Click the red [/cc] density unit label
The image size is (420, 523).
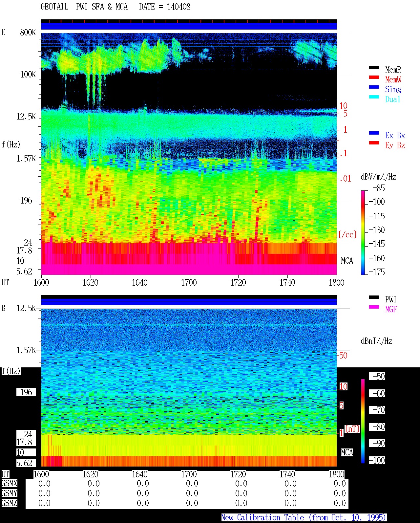coord(347,234)
